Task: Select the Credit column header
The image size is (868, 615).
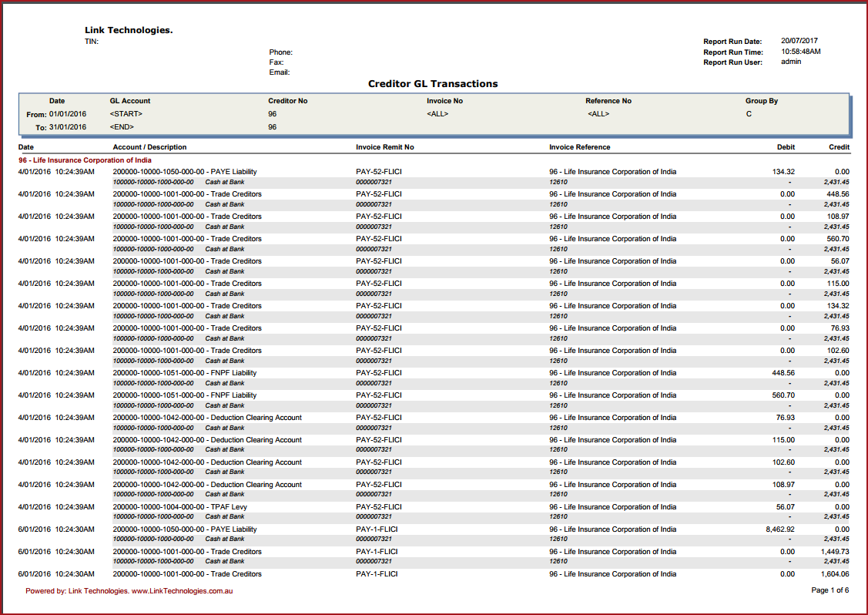Action: point(839,147)
